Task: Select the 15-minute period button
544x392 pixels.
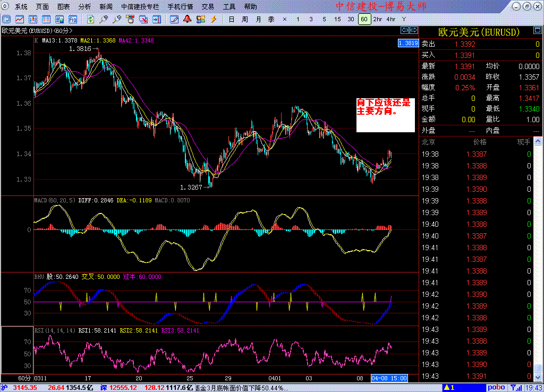Action: tap(337, 20)
